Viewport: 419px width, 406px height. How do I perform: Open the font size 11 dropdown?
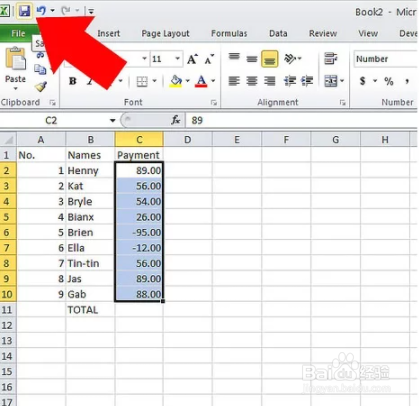[178, 59]
